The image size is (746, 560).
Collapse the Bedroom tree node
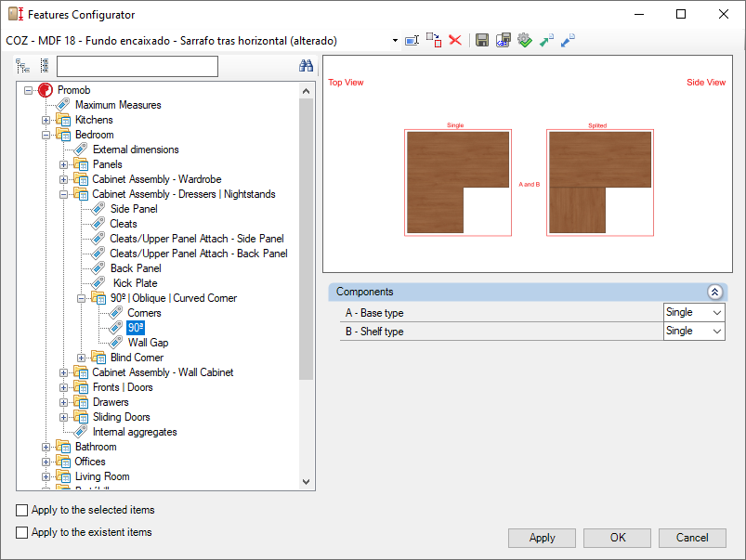46,135
